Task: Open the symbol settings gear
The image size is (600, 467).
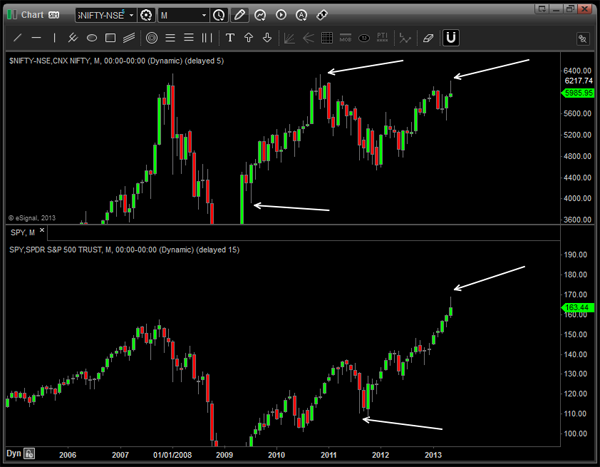Action: point(146,15)
